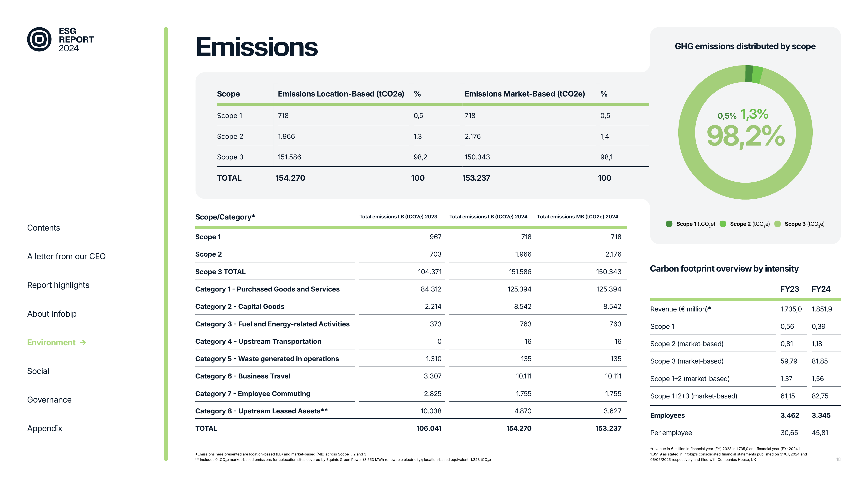Image resolution: width=868 pixels, height=488 pixels.
Task: Click Category 1 - Purchased Goods and Services row
Action: (x=411, y=289)
